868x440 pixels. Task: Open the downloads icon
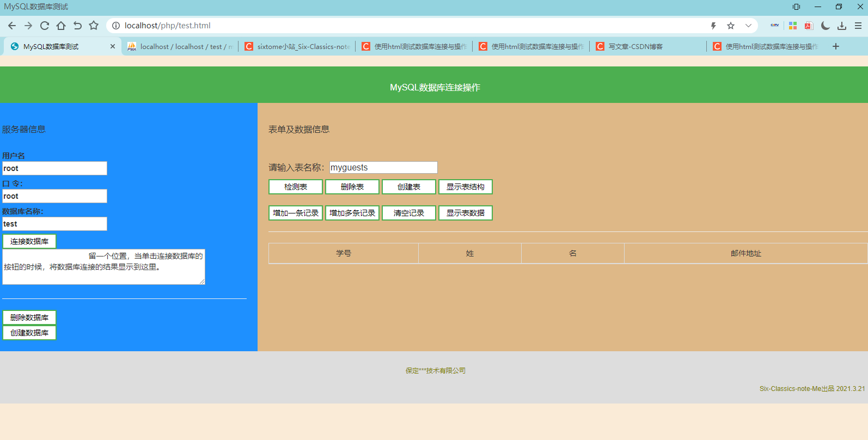[842, 26]
